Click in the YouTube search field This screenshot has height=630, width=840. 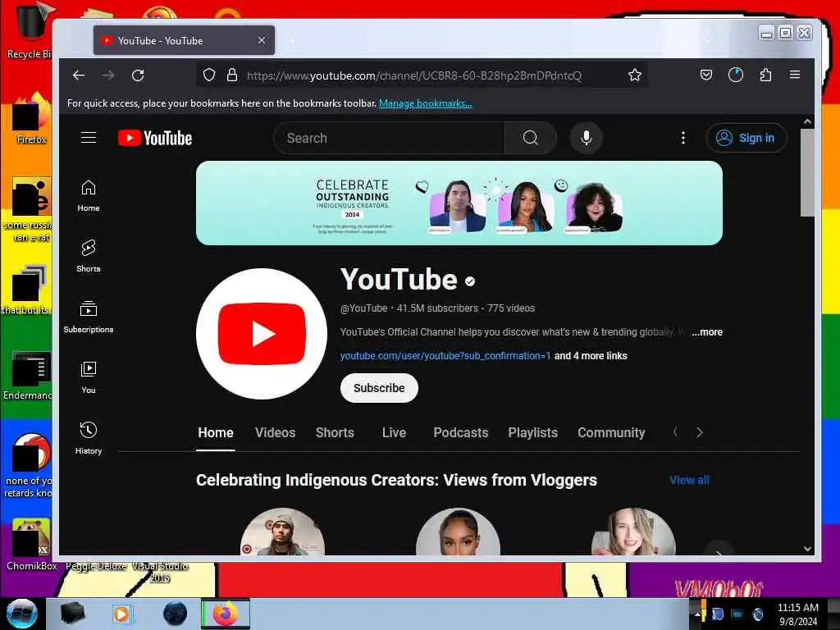tap(389, 138)
